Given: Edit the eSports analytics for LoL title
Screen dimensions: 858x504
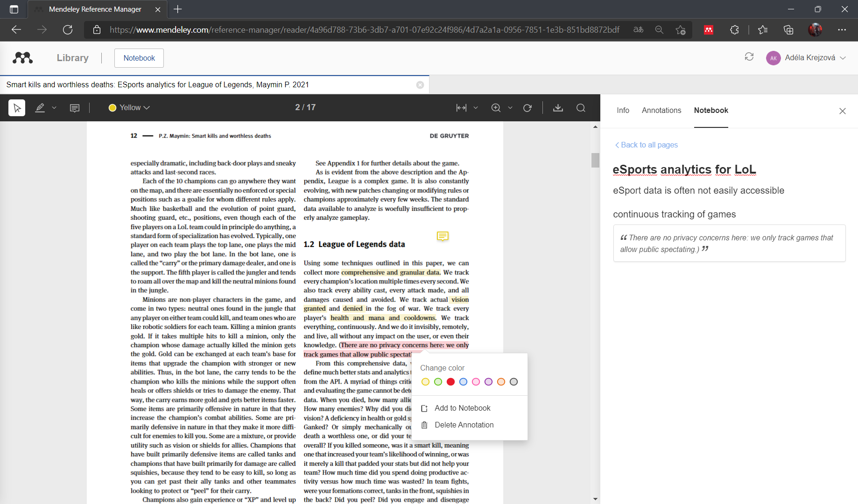Looking at the screenshot, I should point(684,169).
